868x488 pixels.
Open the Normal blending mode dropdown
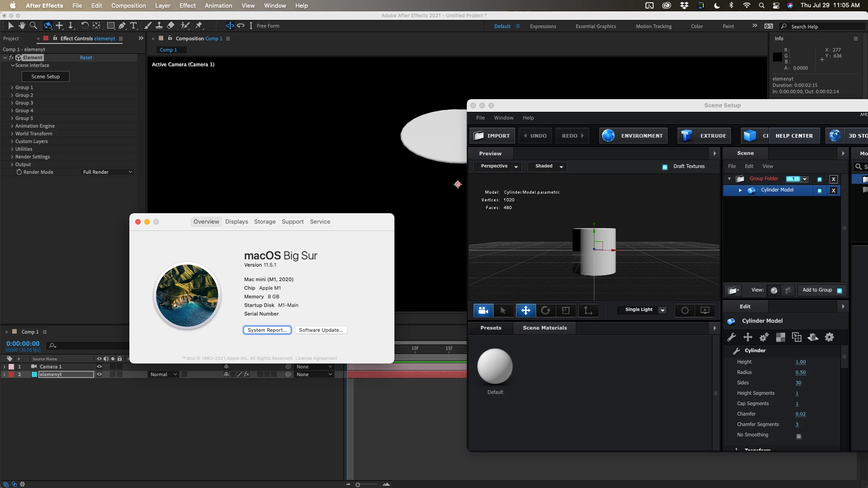(x=163, y=374)
